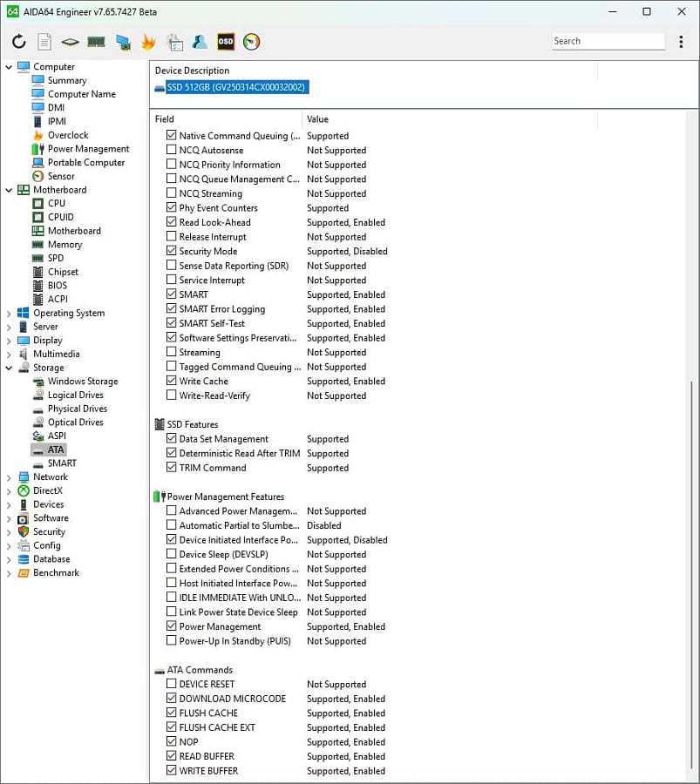Collapse the Storage tree node
The height and width of the screenshot is (784, 700).
[x=9, y=368]
